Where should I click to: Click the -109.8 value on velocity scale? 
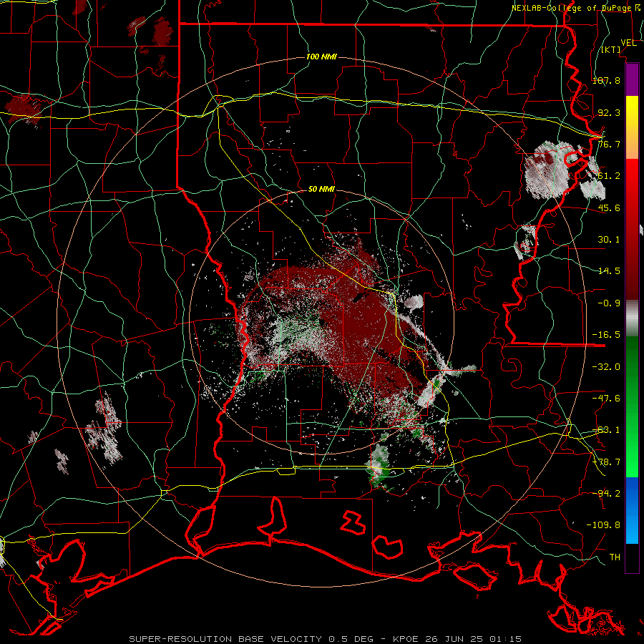603,525
